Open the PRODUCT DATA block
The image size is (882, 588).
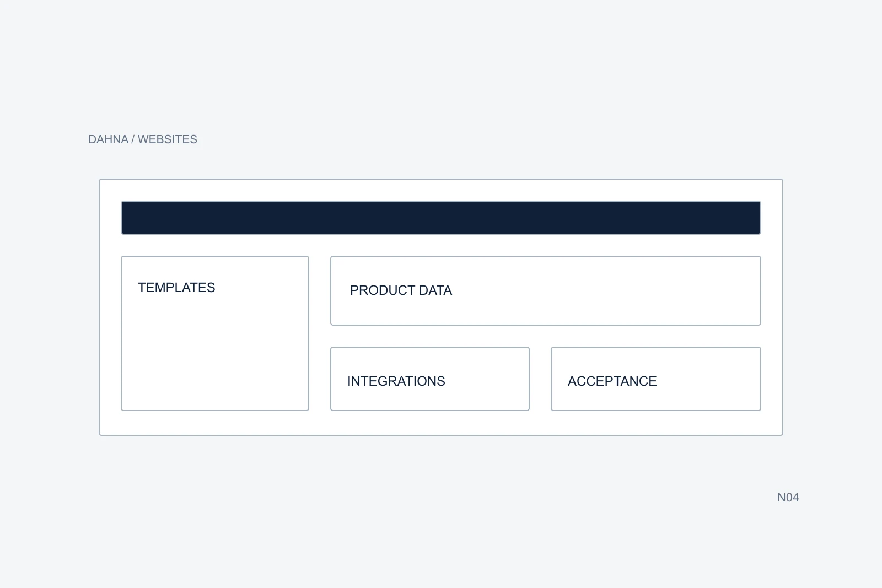[546, 290]
